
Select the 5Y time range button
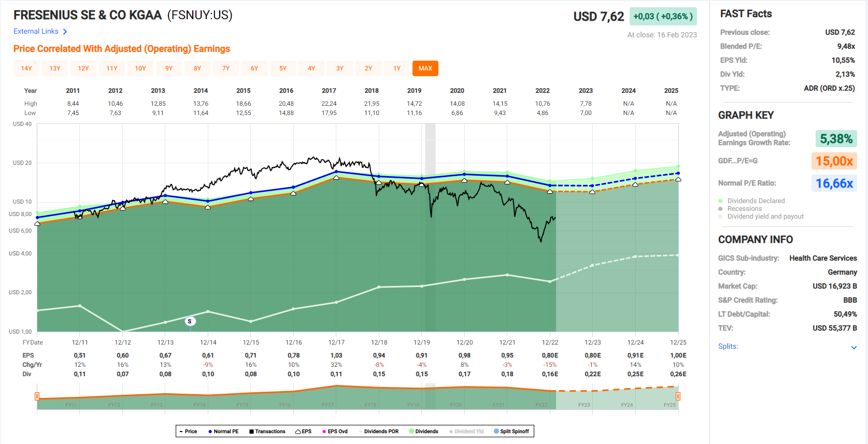click(x=283, y=68)
